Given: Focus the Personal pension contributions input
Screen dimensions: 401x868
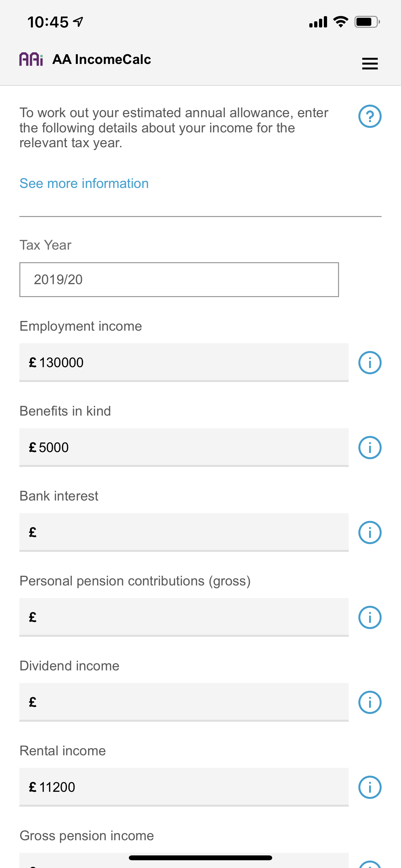Looking at the screenshot, I should [184, 617].
